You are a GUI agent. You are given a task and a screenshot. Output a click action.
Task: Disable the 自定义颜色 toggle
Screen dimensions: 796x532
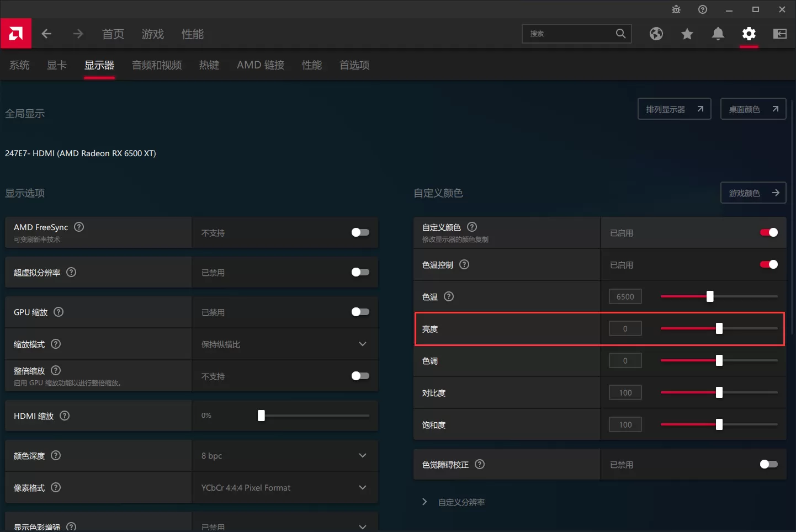click(x=768, y=232)
